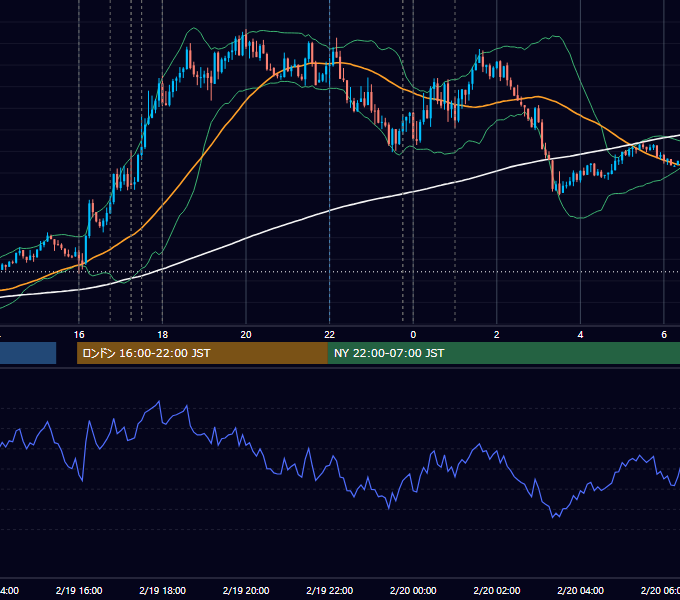Image resolution: width=680 pixels, height=600 pixels.
Task: Click the upper time axis label 2
Action: 497,335
